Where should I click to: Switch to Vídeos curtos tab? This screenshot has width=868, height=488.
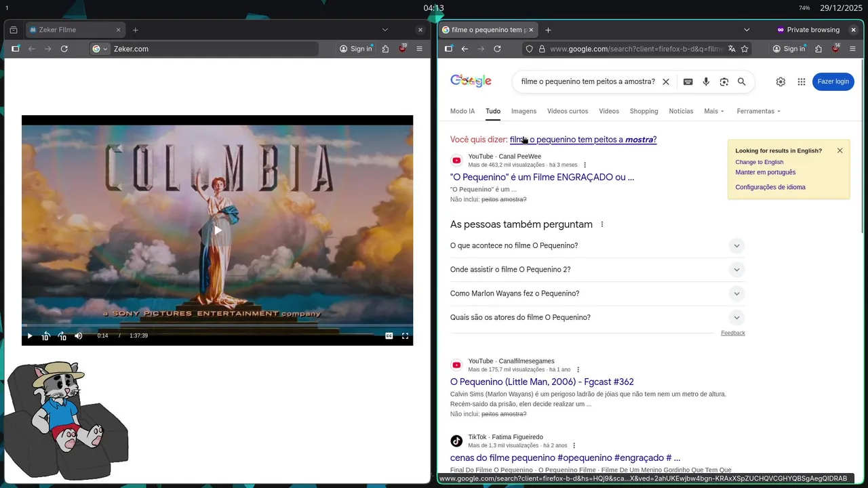coord(568,111)
